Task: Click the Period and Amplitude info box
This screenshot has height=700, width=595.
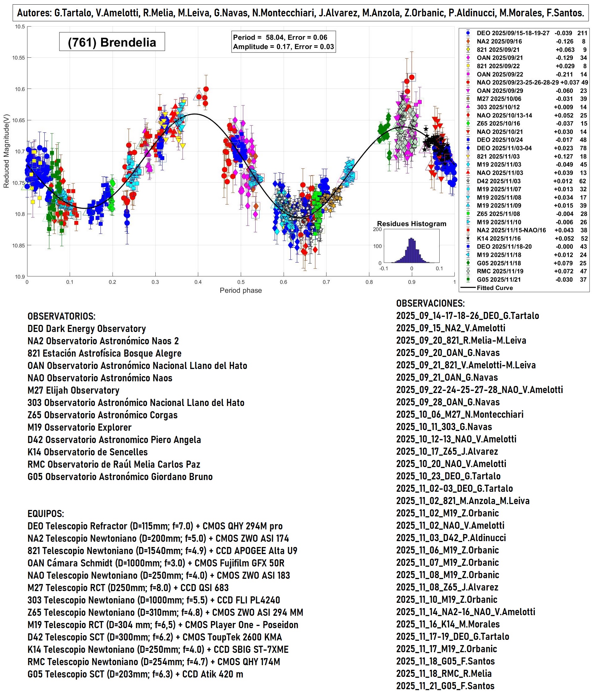Action: point(283,42)
